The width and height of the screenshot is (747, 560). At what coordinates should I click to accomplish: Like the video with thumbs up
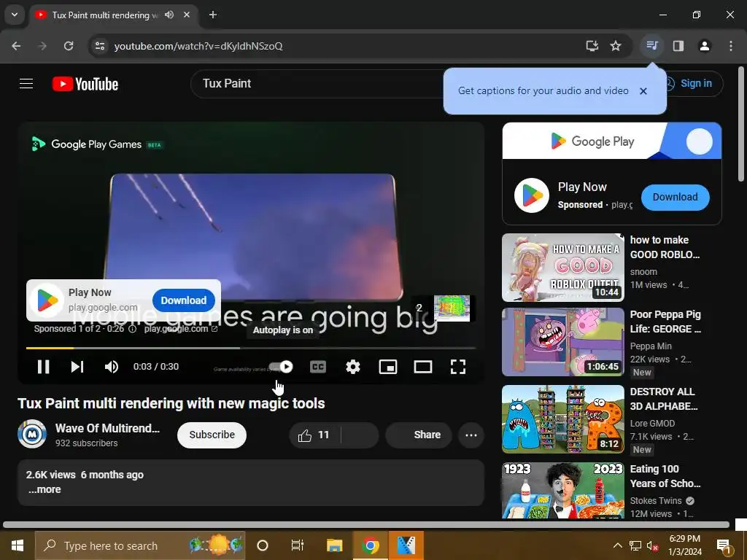coord(314,435)
